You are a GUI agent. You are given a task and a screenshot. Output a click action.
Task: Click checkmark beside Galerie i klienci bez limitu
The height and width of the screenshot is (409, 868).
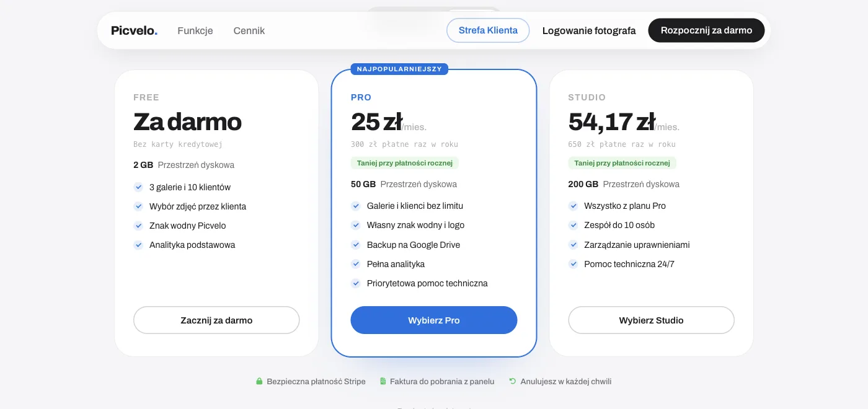point(356,206)
